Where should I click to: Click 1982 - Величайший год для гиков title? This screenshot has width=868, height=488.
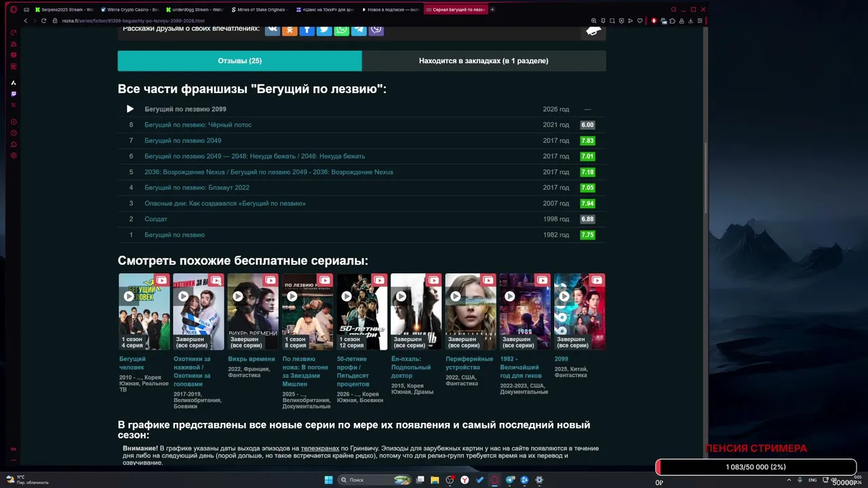[522, 367]
